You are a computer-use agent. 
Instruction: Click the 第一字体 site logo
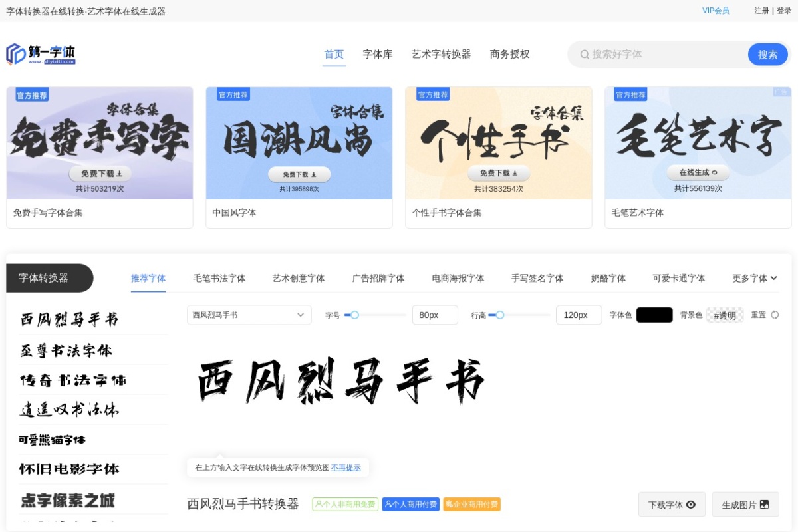[x=41, y=54]
